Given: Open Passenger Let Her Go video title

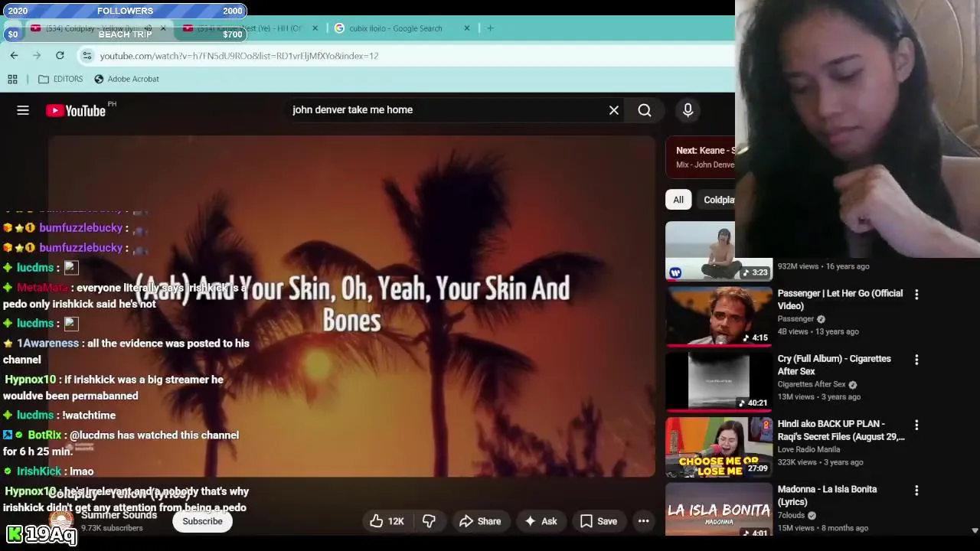Looking at the screenshot, I should (x=840, y=299).
